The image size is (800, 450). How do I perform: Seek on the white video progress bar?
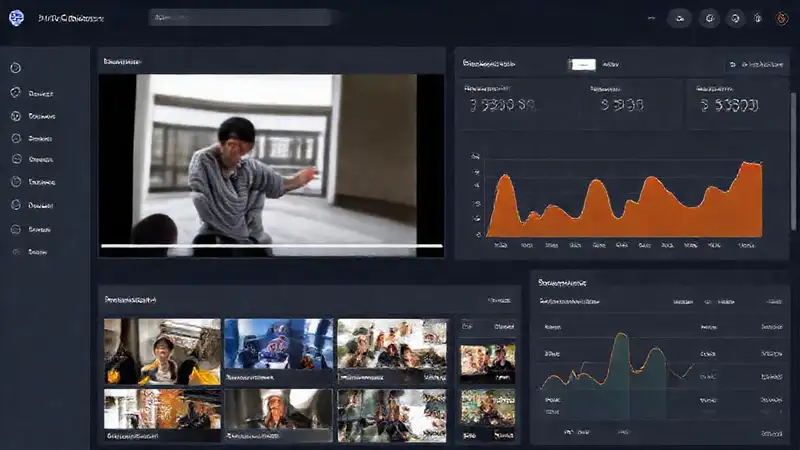tap(271, 246)
